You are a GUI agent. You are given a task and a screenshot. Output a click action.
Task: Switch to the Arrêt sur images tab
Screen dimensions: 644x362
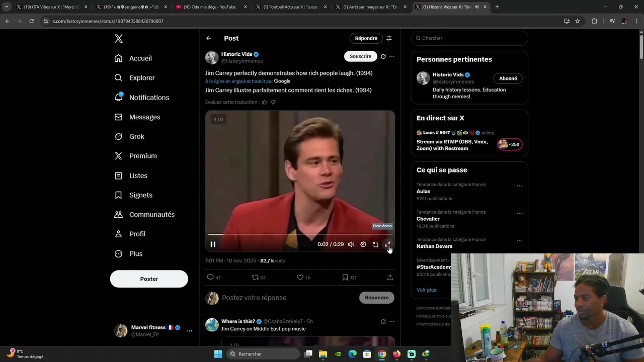pyautogui.click(x=370, y=7)
